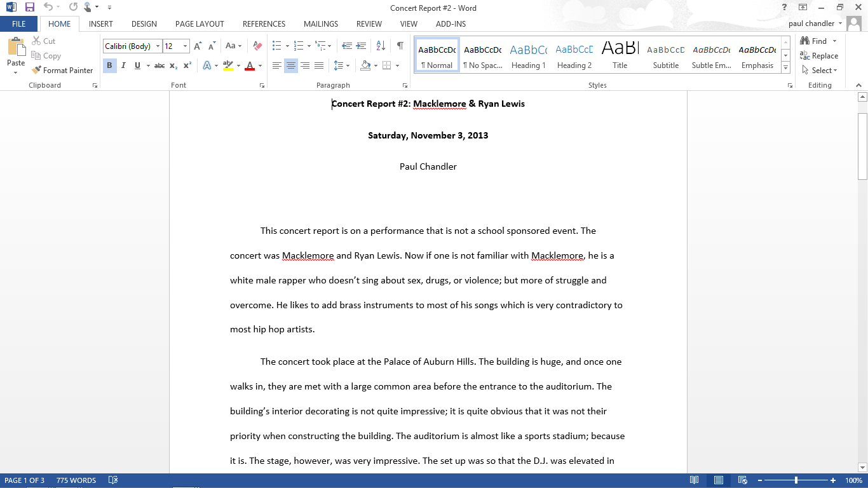Zoom in with the plus button
The height and width of the screenshot is (488, 868).
(833, 480)
